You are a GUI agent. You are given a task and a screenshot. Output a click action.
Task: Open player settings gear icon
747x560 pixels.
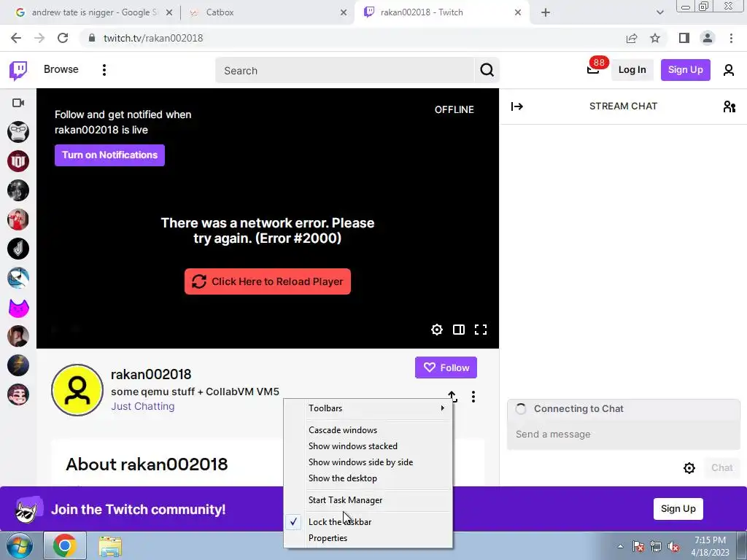[437, 330]
